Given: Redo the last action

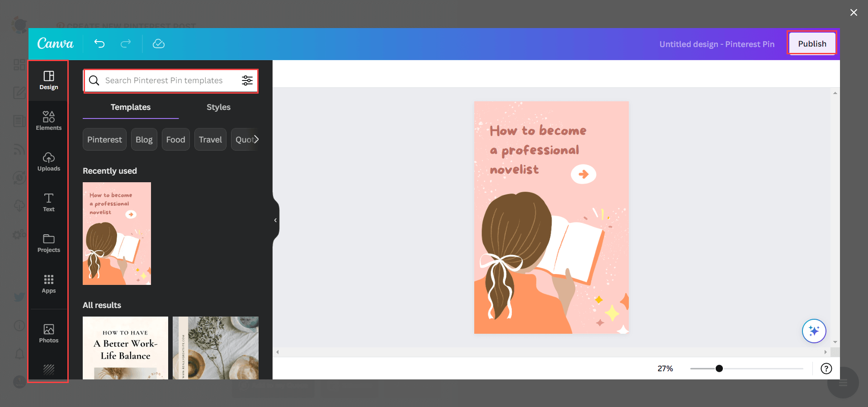Looking at the screenshot, I should pos(126,44).
